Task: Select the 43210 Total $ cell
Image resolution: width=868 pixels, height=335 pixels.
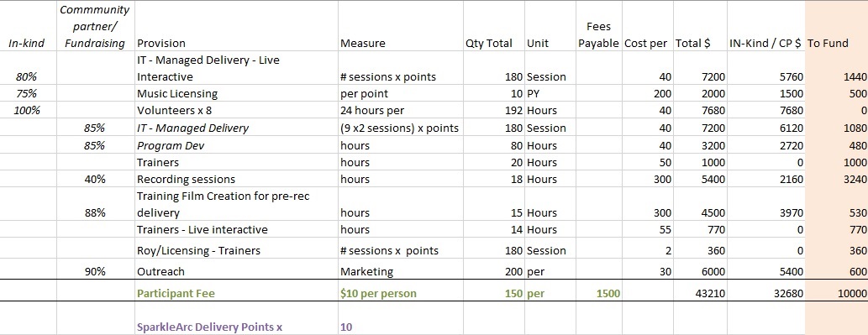Action: pos(700,293)
